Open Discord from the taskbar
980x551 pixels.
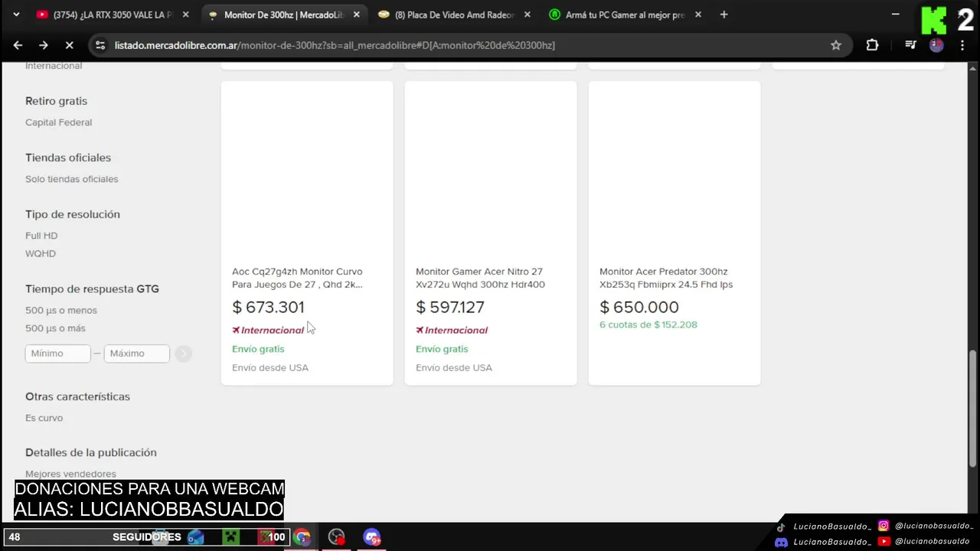click(x=371, y=537)
